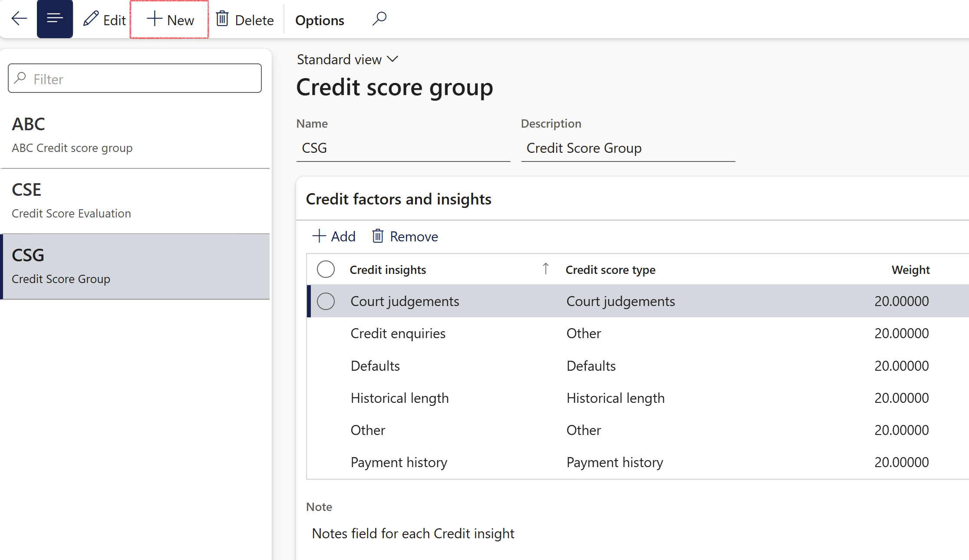
Task: Create a new credit score group
Action: pos(170,20)
